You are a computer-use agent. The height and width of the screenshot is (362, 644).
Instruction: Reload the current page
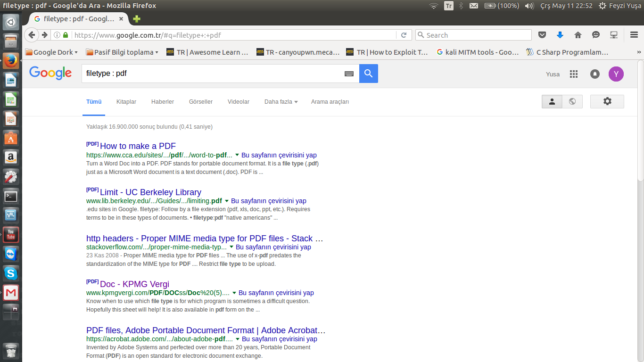tap(404, 35)
